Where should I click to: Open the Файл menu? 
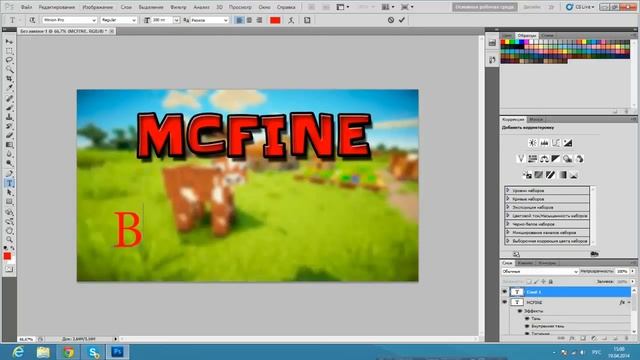tap(26, 7)
